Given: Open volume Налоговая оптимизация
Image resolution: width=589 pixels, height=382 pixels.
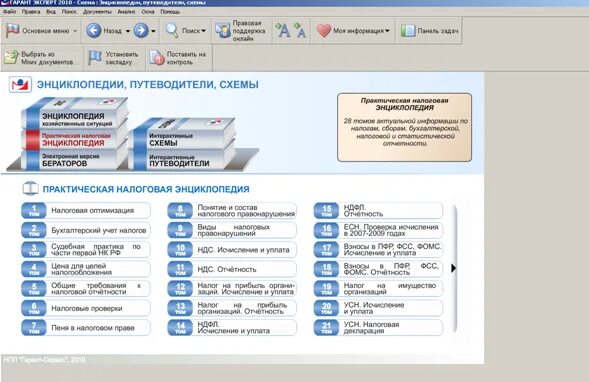Looking at the screenshot, I should [86, 210].
